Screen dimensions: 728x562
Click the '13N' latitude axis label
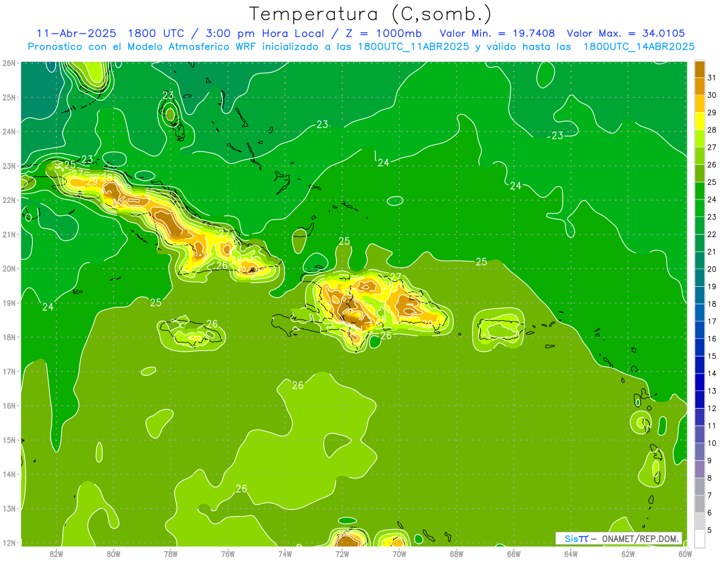(8, 509)
